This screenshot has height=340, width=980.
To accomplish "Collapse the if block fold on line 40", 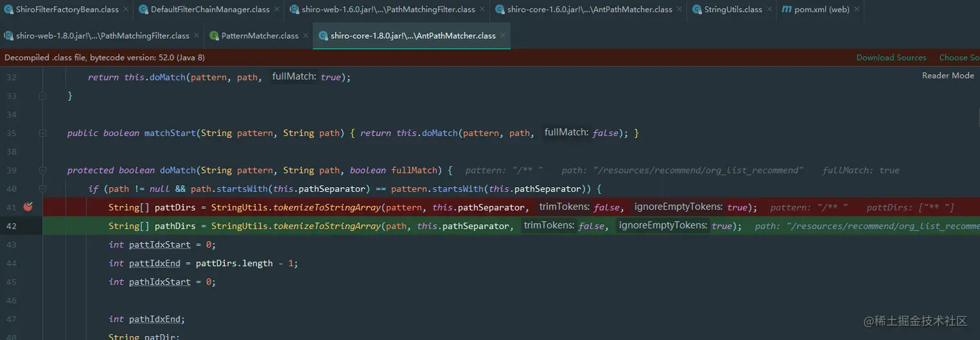I will pos(43,189).
